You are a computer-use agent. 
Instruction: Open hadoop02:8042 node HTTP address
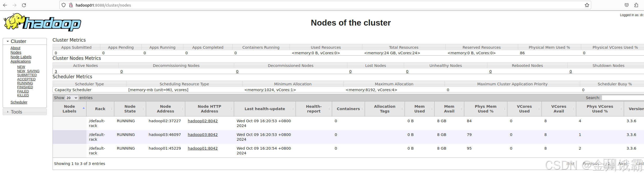pos(203,121)
